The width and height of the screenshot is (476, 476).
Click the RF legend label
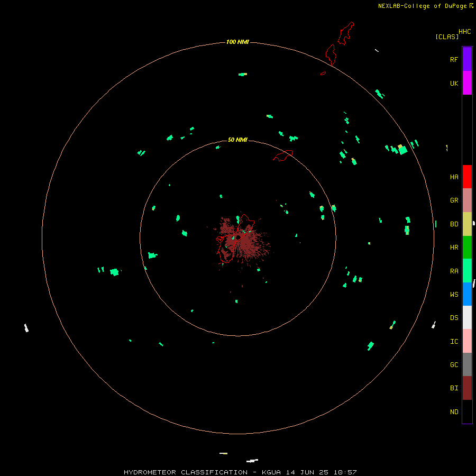454,59
